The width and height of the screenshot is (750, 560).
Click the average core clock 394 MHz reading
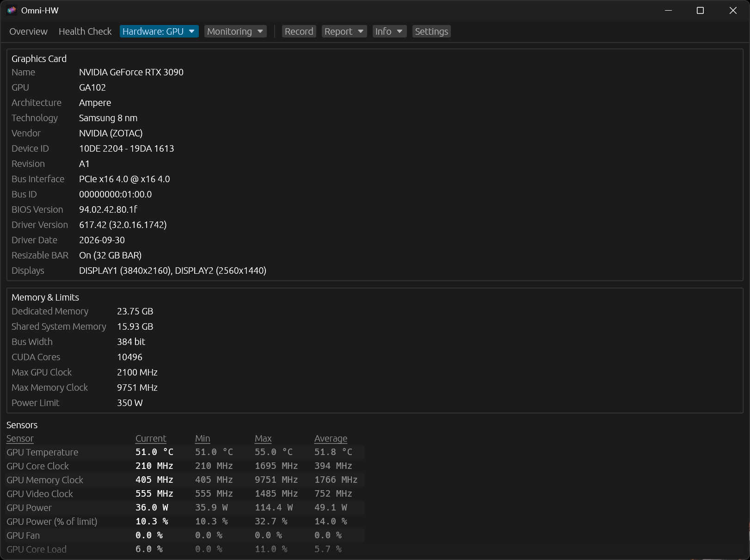coord(333,466)
